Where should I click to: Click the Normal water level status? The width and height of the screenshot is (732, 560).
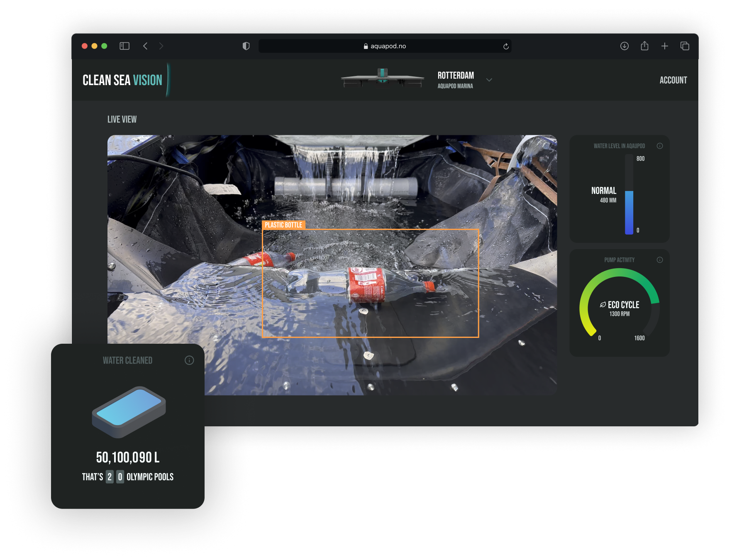coord(604,191)
